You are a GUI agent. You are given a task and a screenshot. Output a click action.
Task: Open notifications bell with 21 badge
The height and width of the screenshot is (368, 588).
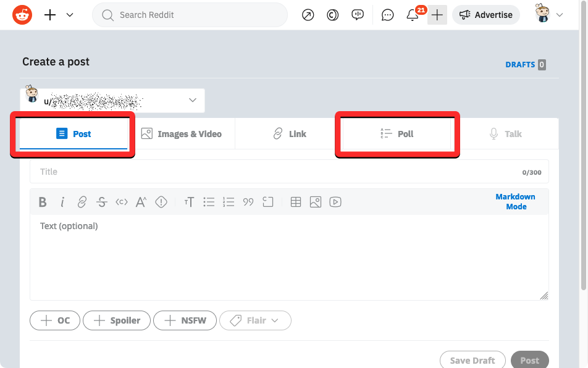413,15
